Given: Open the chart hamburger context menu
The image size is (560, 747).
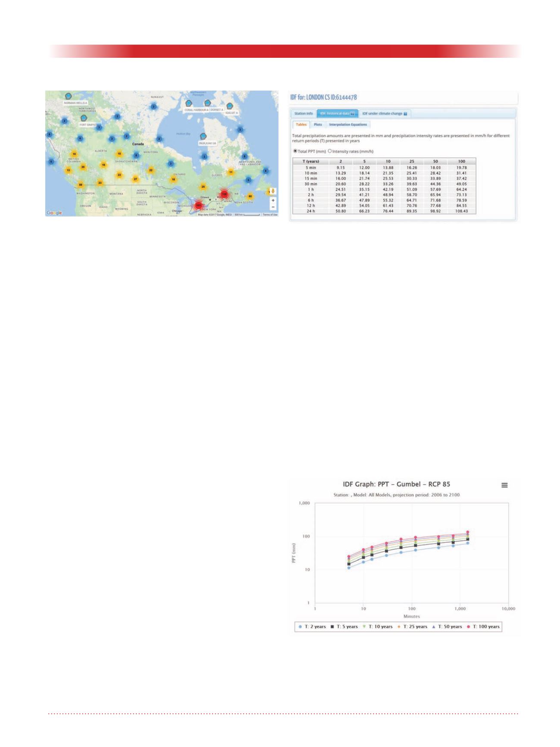Looking at the screenshot, I should [504, 485].
